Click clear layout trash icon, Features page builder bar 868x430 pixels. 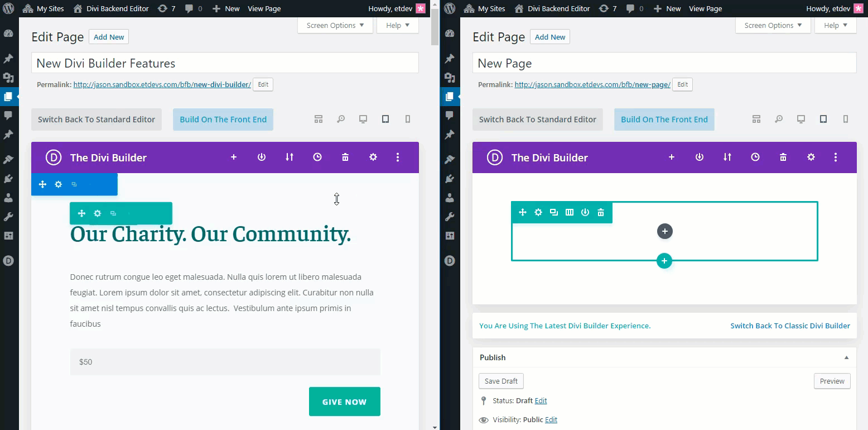point(345,157)
